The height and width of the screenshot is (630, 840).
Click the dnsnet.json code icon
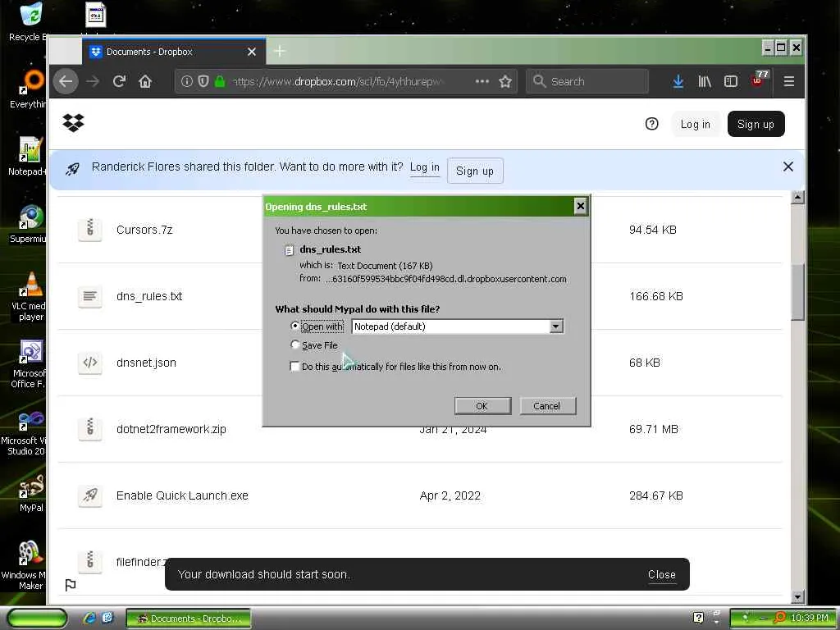pos(90,363)
